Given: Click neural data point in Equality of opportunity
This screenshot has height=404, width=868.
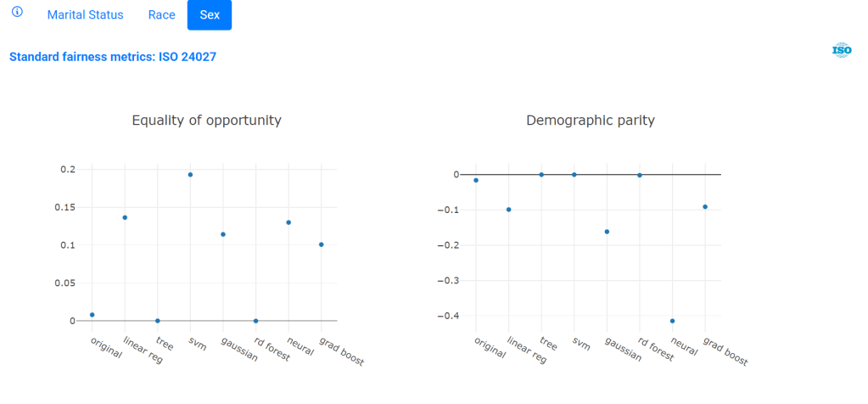Looking at the screenshot, I should point(288,222).
